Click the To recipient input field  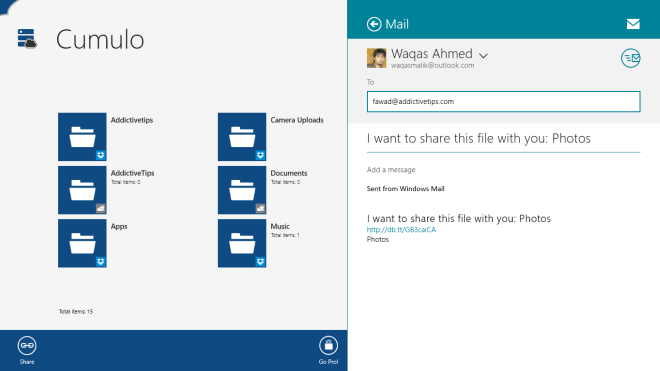503,101
